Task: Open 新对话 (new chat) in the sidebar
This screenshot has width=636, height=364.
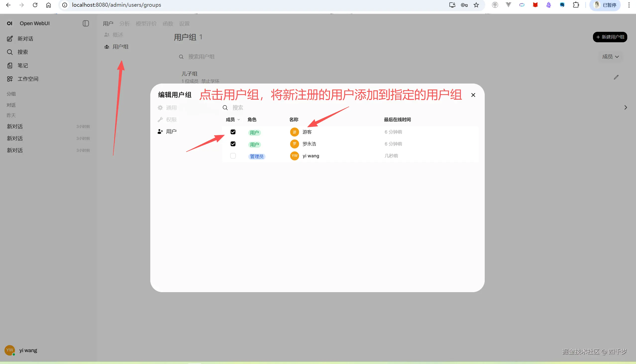Action: point(25,39)
